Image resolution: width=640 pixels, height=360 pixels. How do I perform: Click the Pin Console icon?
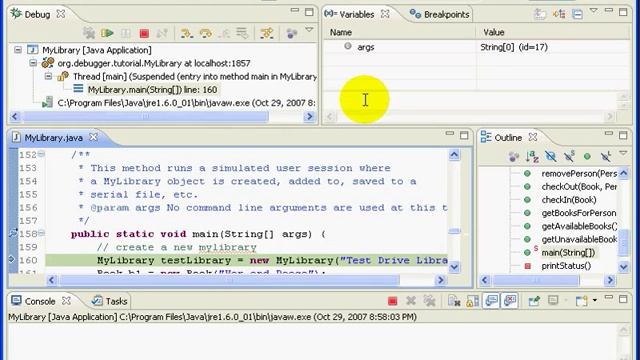534,301
